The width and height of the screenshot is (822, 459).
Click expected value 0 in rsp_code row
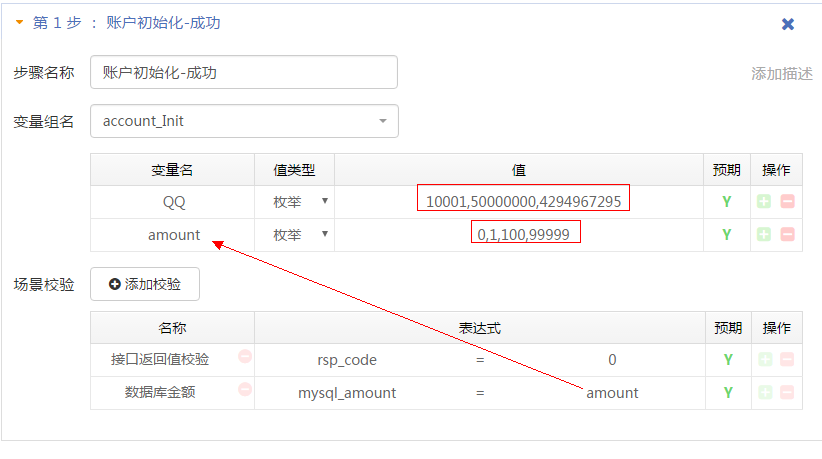612,360
